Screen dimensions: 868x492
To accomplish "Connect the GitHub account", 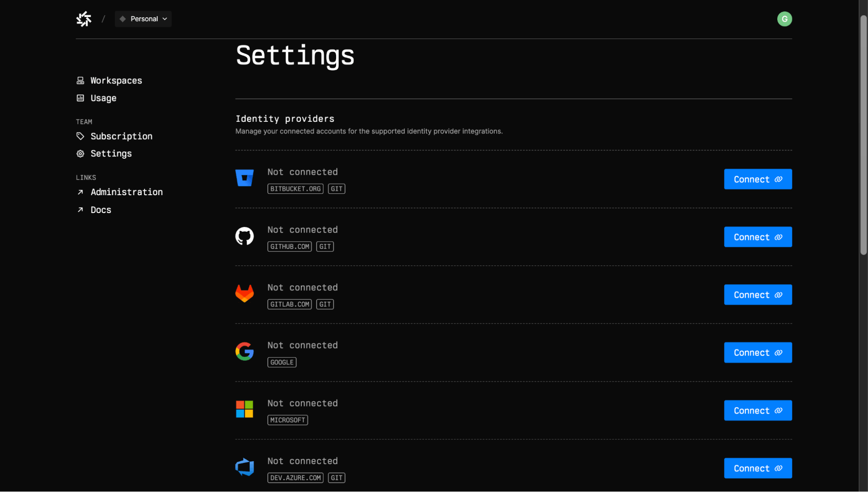I will (x=758, y=237).
